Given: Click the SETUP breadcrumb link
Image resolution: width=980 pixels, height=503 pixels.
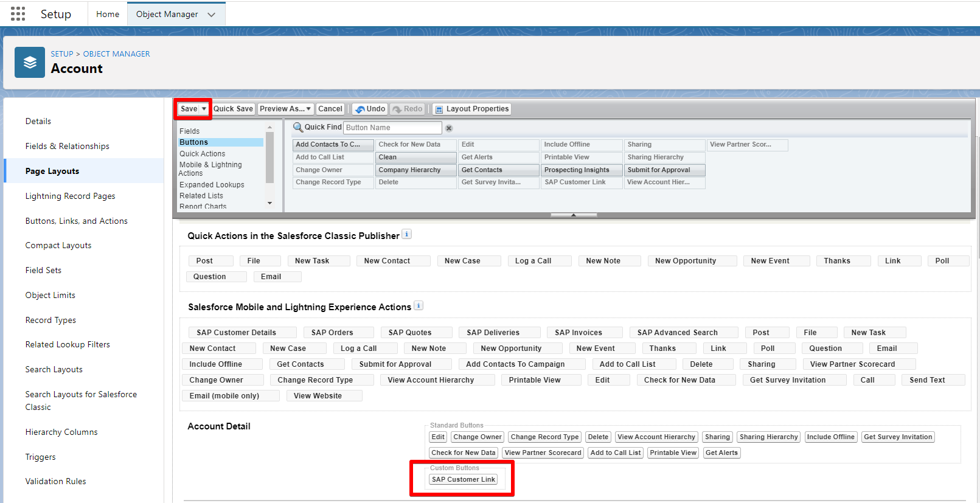Looking at the screenshot, I should point(62,54).
